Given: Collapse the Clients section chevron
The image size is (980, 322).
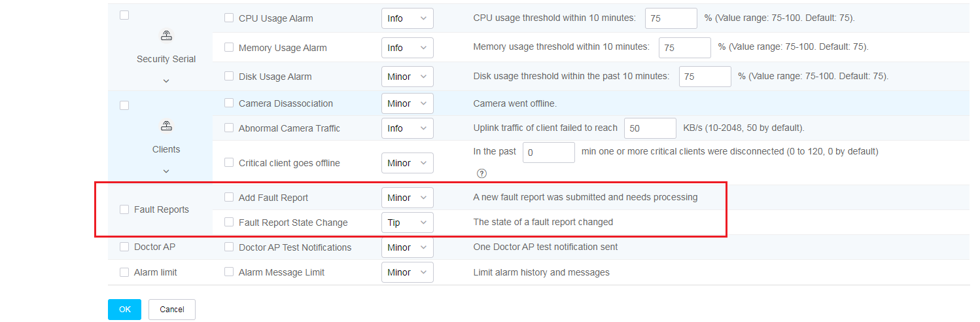Looking at the screenshot, I should (166, 171).
